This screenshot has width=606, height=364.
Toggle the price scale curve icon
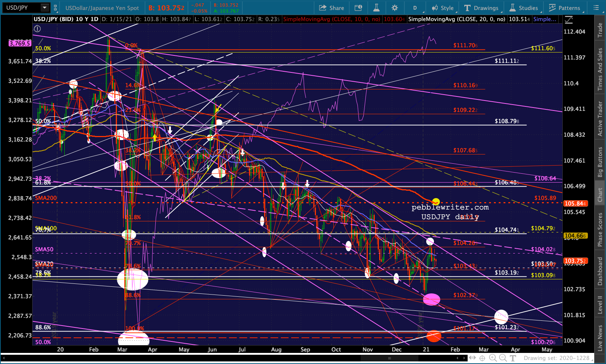[x=569, y=20]
